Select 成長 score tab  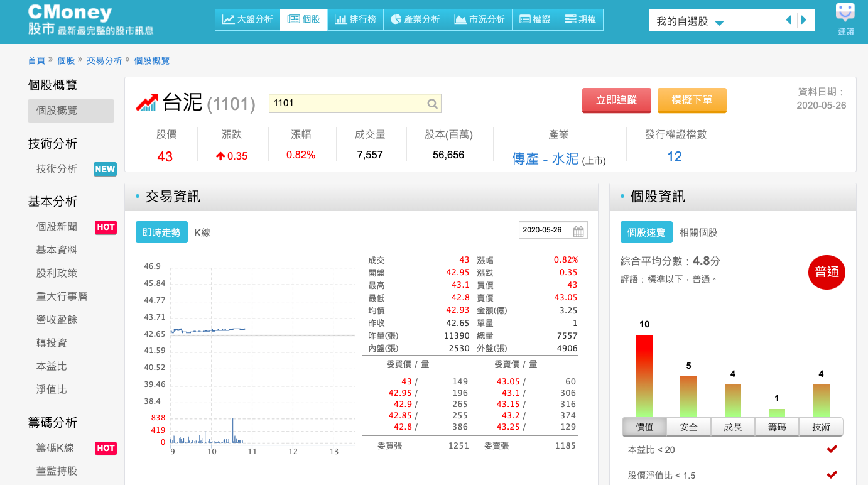733,427
